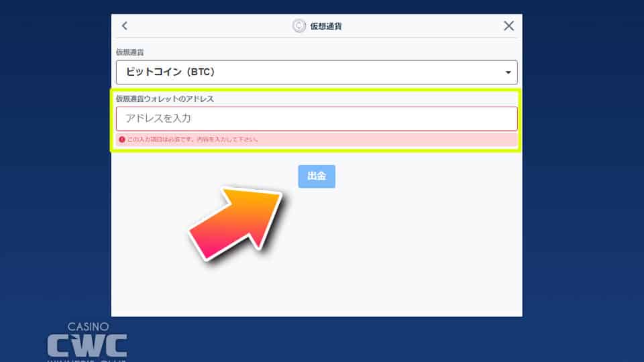Click the red error exclamation icon
644x362 pixels.
[122, 139]
